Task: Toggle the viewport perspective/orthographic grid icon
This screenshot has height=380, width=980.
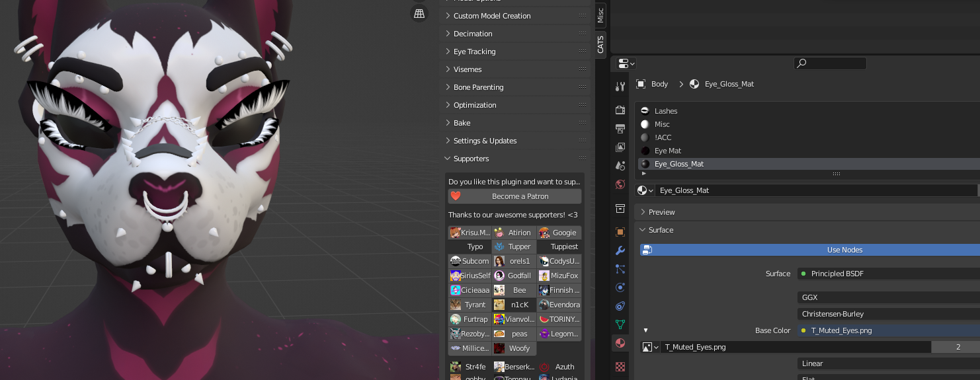Action: (x=419, y=13)
